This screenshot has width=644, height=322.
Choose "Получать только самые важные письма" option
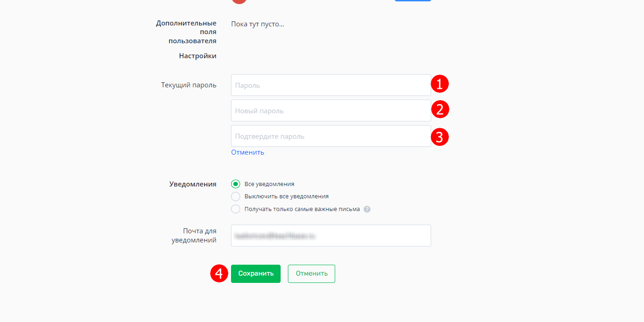[x=236, y=209]
